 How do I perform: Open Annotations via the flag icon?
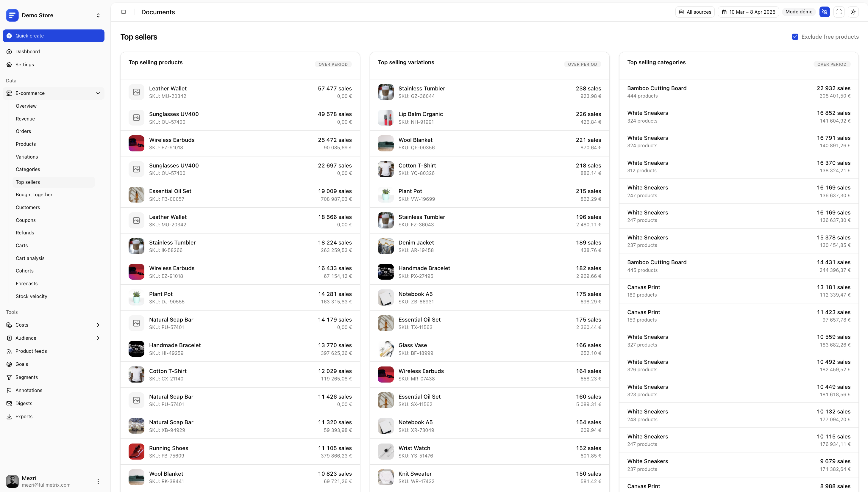point(9,390)
